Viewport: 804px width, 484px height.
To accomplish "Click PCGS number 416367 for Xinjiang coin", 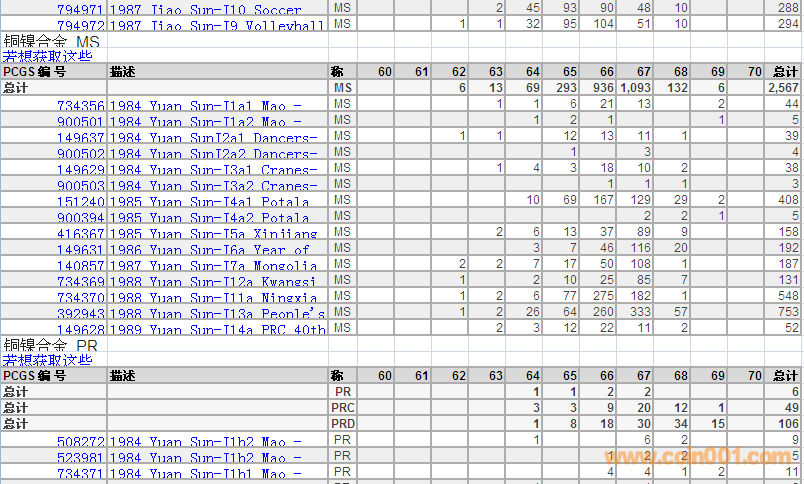I will pyautogui.click(x=80, y=234).
